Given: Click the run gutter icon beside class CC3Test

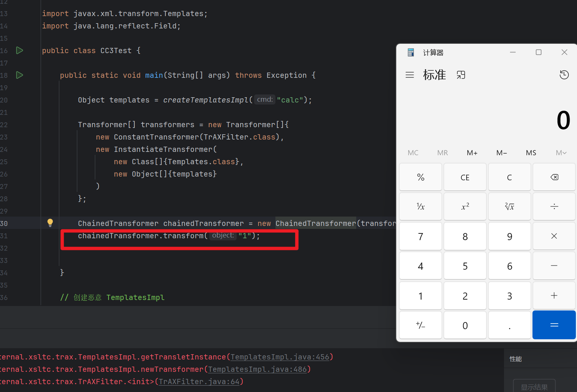Looking at the screenshot, I should pos(20,50).
